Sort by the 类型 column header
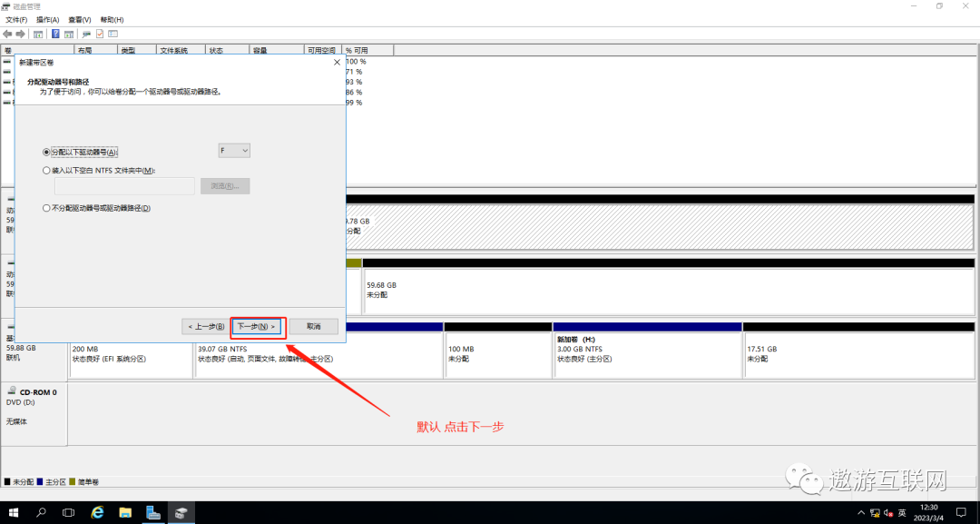This screenshot has width=980, height=524. point(137,50)
